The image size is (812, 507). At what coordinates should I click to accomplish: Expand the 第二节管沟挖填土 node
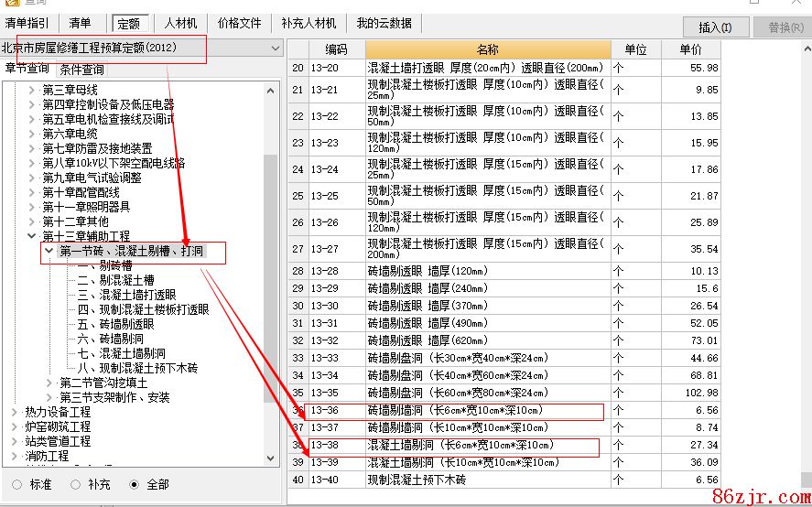tap(49, 383)
